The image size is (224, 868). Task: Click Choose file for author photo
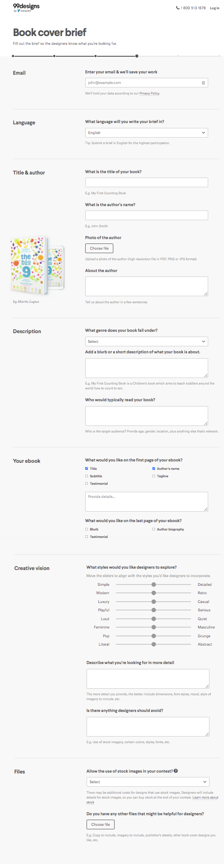(x=99, y=248)
